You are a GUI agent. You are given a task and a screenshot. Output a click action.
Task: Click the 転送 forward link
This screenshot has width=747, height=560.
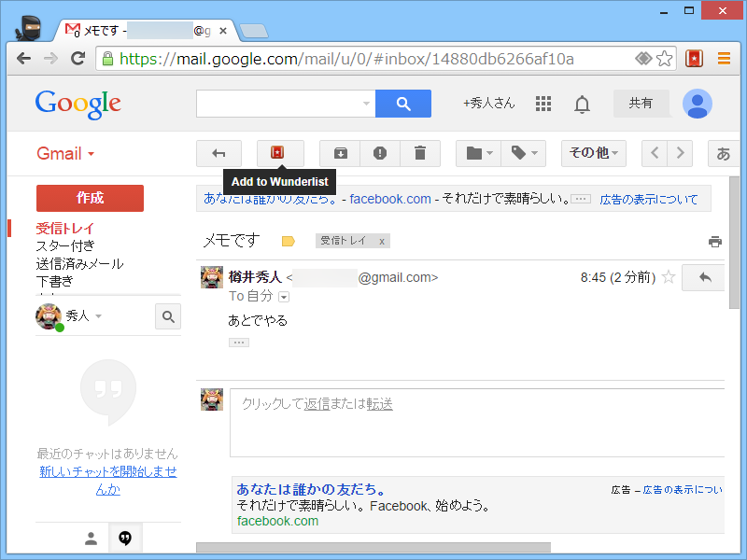point(380,404)
